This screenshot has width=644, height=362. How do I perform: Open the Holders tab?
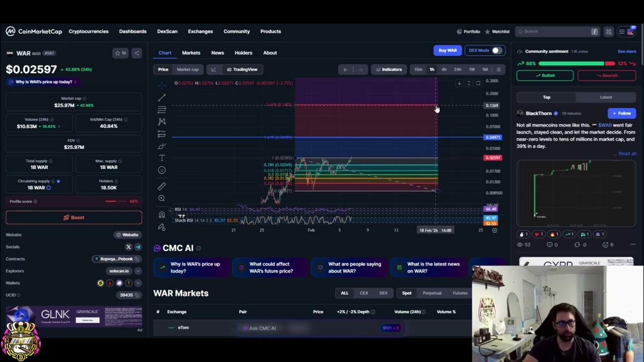(x=244, y=53)
